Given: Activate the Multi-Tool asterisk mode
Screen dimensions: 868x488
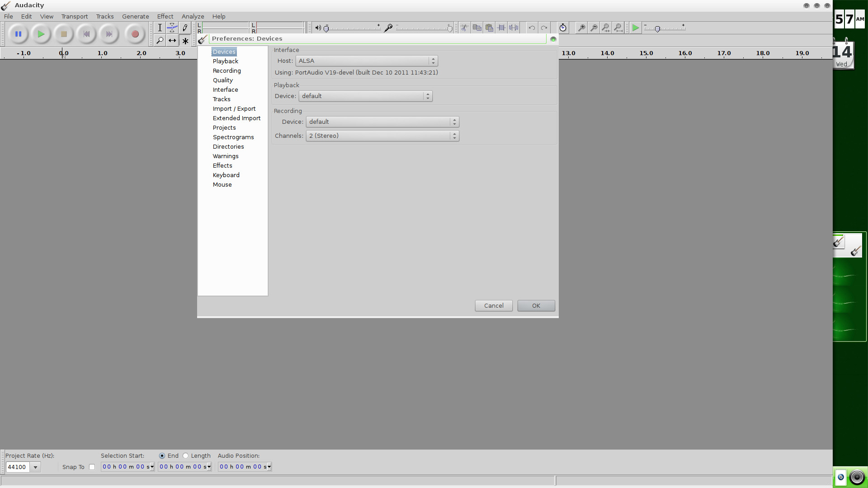Looking at the screenshot, I should pos(185,41).
